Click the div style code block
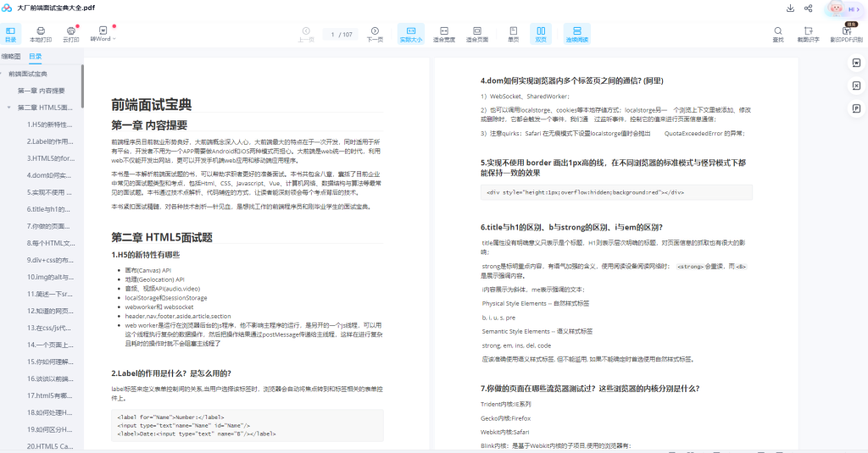Image resolution: width=868 pixels, height=453 pixels. point(616,192)
